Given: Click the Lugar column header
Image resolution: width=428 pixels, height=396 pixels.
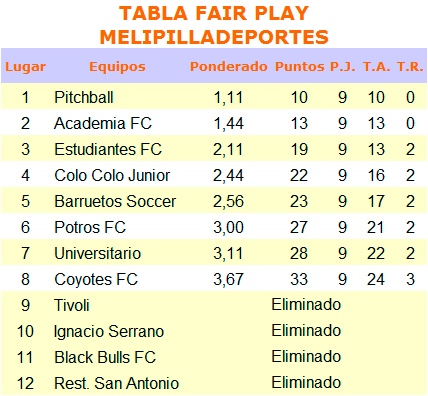Looking at the screenshot, I should coord(25,67).
